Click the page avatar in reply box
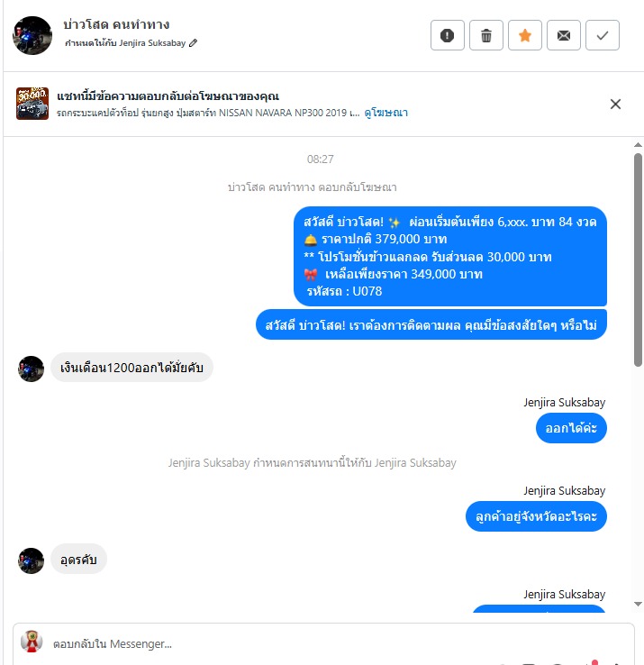The height and width of the screenshot is (665, 644). click(x=32, y=642)
